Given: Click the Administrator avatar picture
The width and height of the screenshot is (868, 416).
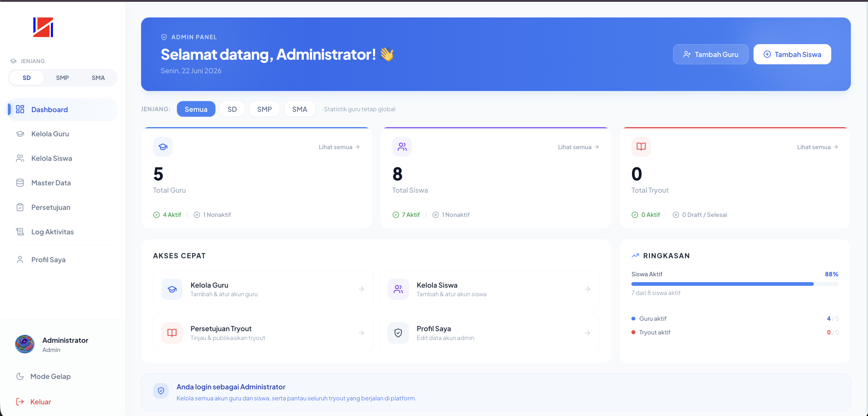Looking at the screenshot, I should (x=24, y=344).
